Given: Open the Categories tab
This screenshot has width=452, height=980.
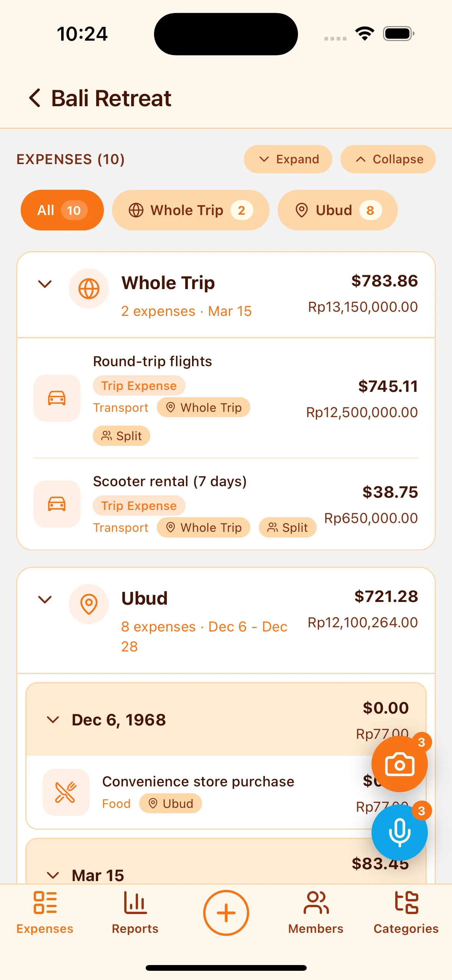Looking at the screenshot, I should 406,913.
